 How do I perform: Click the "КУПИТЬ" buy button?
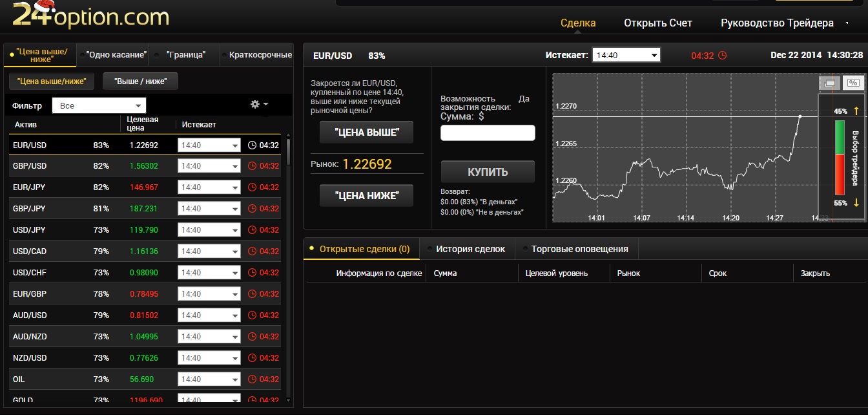pos(488,173)
